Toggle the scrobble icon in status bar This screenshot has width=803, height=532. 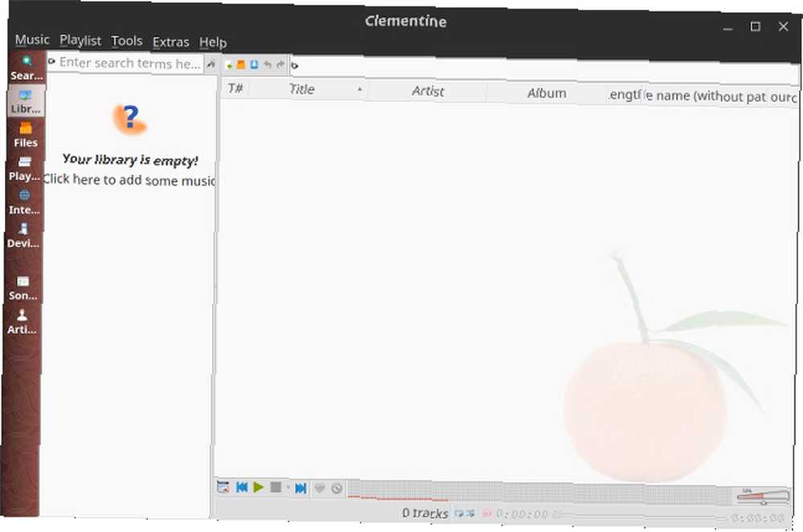(x=487, y=513)
